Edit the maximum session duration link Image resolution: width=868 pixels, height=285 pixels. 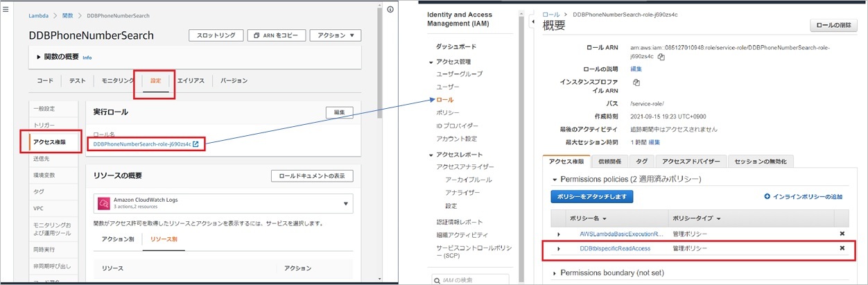[654, 142]
